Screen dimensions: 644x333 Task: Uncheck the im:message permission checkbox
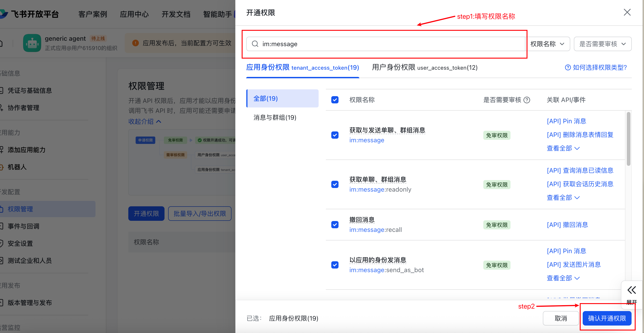(335, 135)
